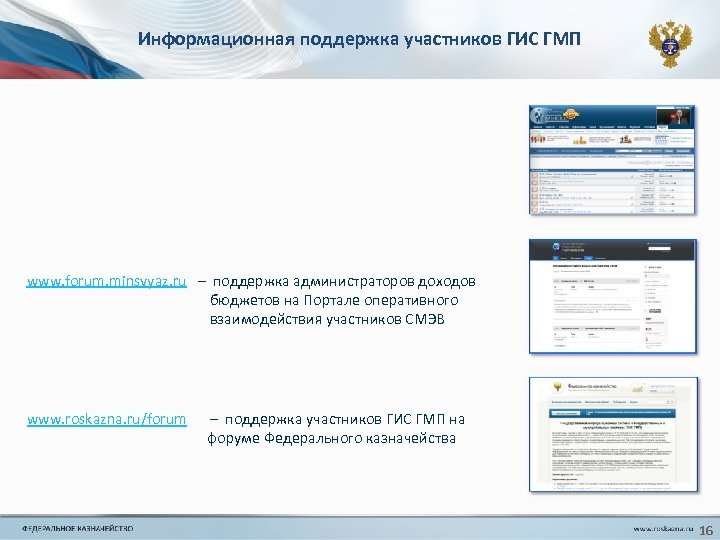Click text 'поддержка администраторов доходов'

(x=344, y=281)
